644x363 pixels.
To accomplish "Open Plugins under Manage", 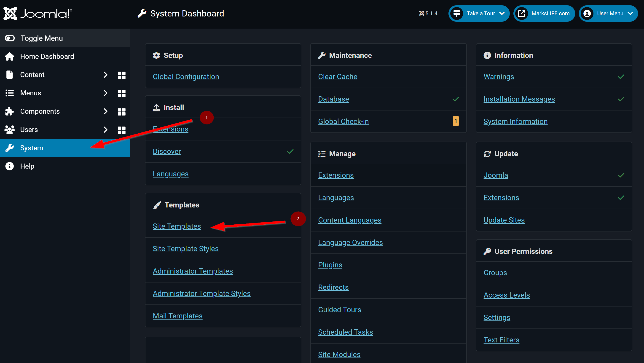I will click(x=330, y=265).
